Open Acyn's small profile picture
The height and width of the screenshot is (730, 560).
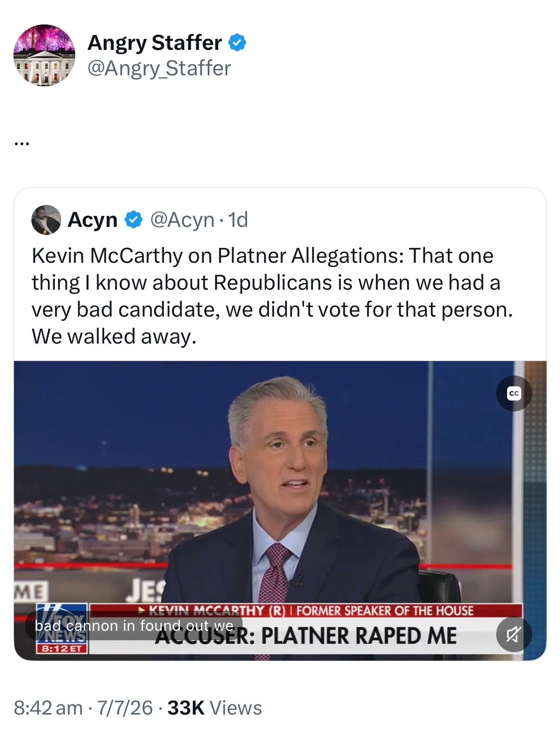(46, 219)
